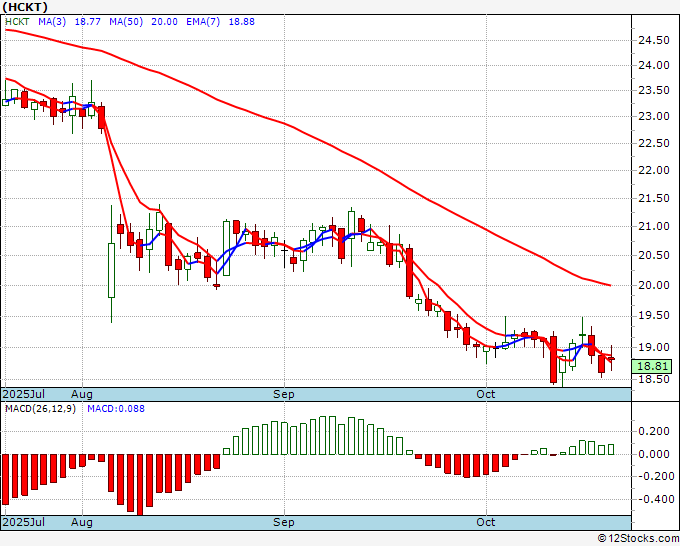
Task: Click the MACD(26,12,9) indicator label
Action: [40, 409]
